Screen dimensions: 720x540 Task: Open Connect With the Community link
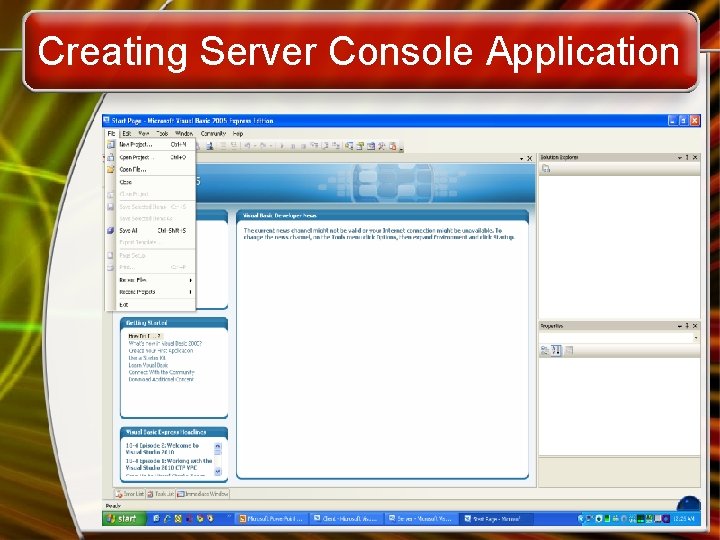point(162,372)
